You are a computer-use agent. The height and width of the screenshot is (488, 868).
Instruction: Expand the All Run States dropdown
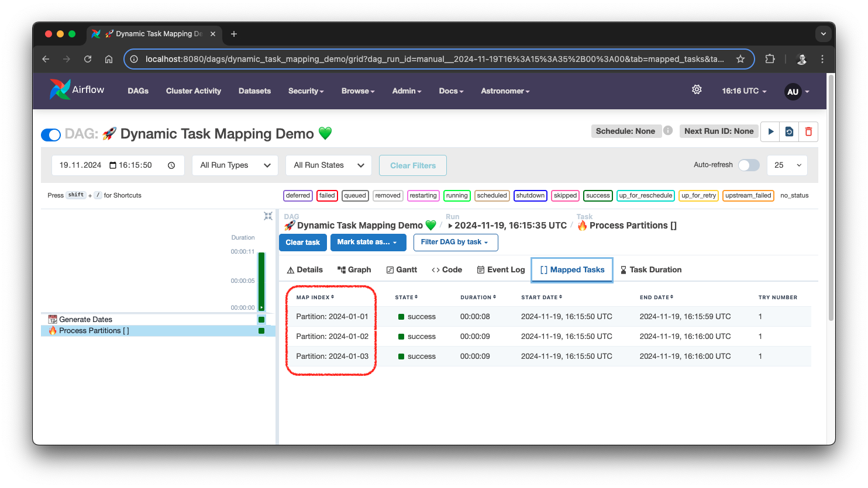[329, 165]
